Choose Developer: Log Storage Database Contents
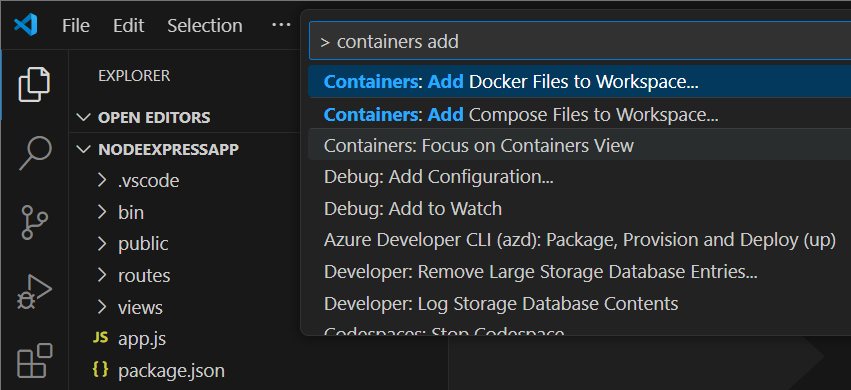This screenshot has width=851, height=390. (x=580, y=303)
